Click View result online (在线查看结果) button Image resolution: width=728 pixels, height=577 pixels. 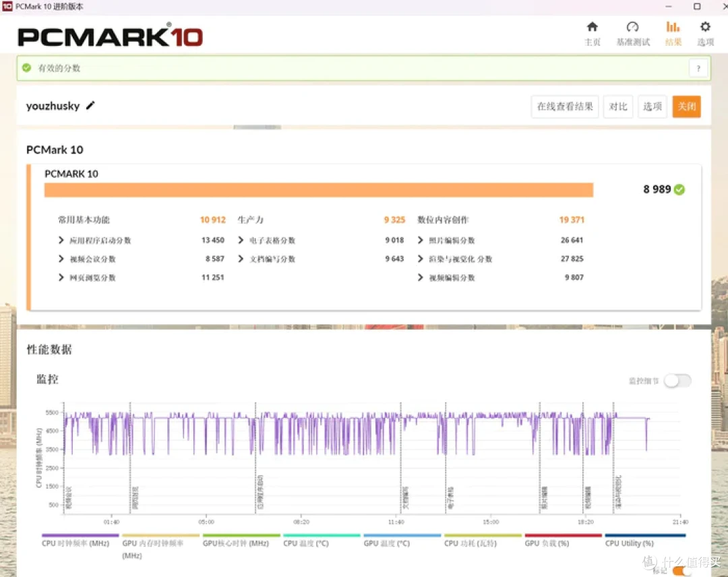pos(565,107)
